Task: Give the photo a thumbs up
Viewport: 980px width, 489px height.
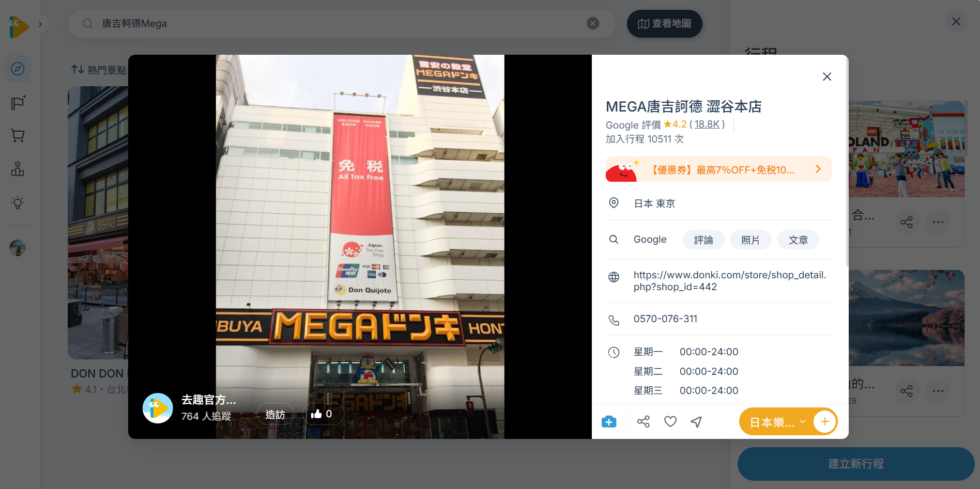Action: point(323,413)
